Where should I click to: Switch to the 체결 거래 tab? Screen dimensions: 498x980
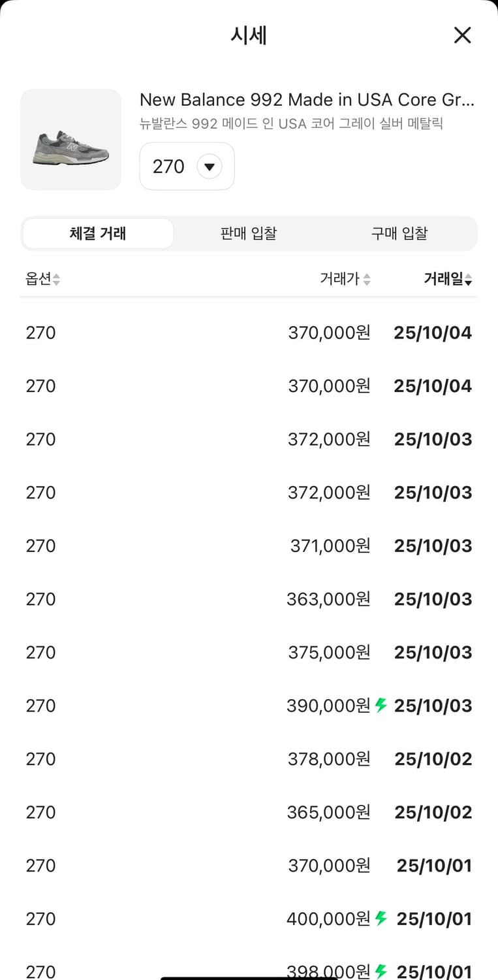pyautogui.click(x=98, y=233)
